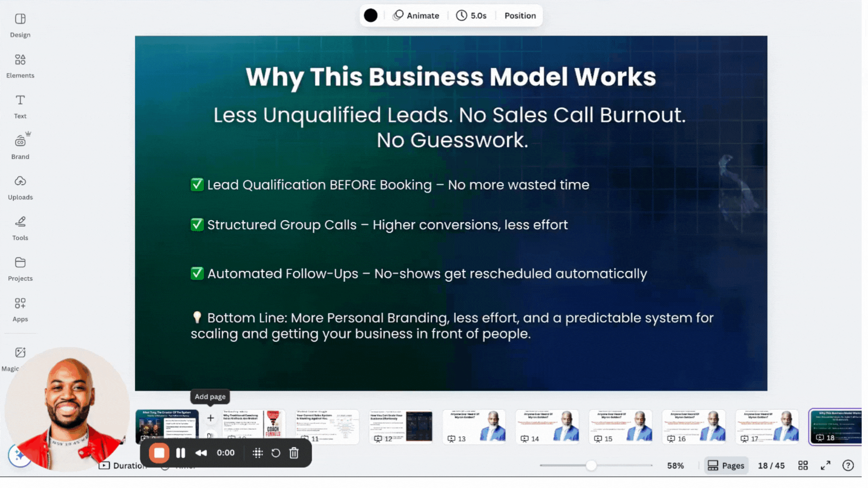Open the Design panel
The height and width of the screenshot is (488, 868).
click(x=20, y=25)
